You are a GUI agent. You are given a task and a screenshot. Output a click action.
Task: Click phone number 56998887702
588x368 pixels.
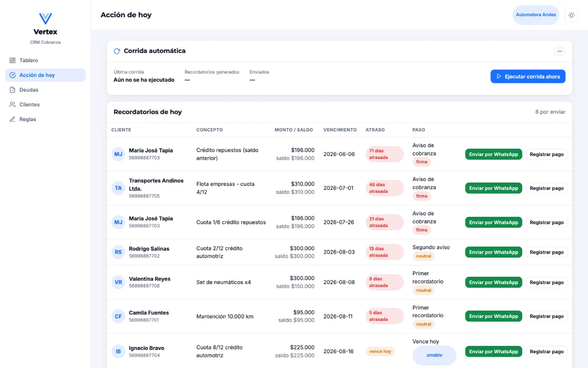(x=144, y=256)
